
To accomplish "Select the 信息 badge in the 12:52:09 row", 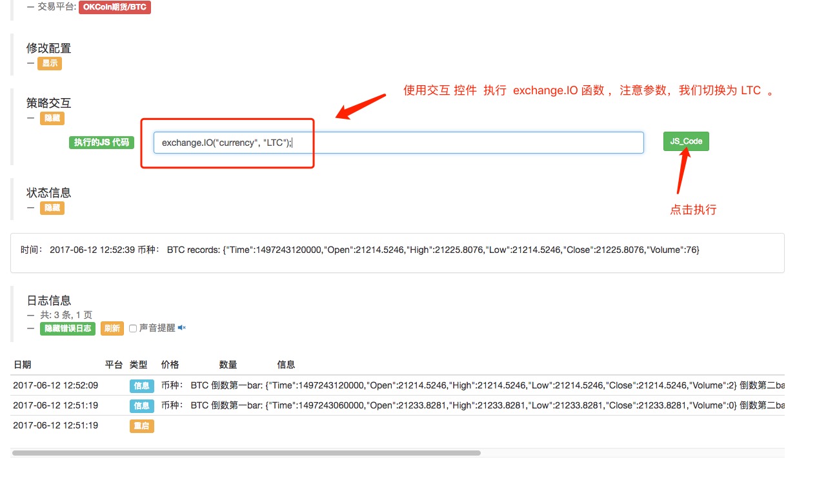I will tap(142, 386).
